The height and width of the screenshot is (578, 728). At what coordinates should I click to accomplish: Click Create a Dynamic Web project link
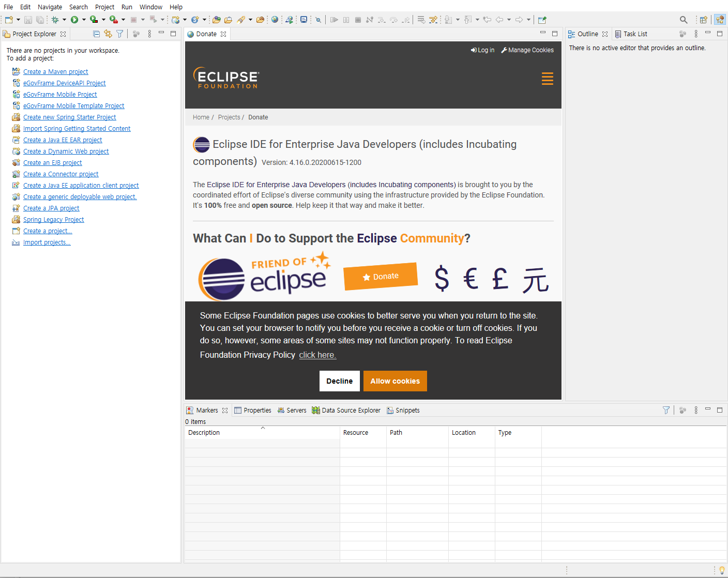pos(66,151)
